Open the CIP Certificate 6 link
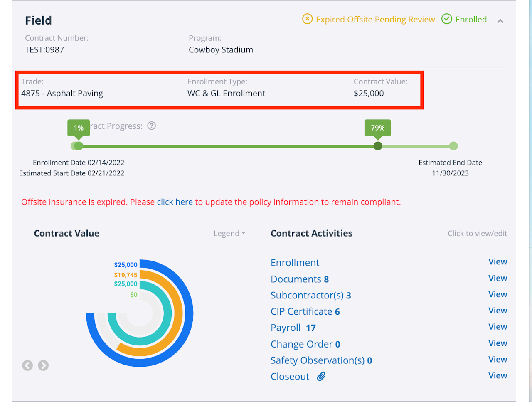The width and height of the screenshot is (532, 402). [x=305, y=312]
